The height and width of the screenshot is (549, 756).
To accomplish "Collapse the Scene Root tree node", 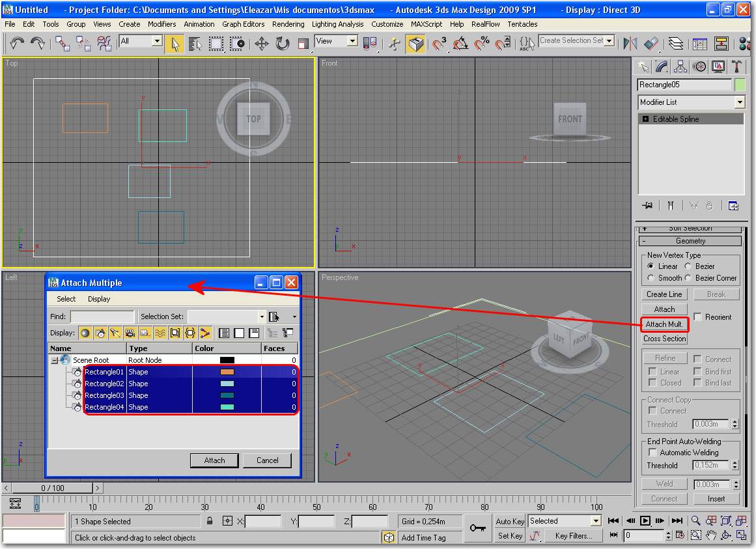I will [55, 360].
